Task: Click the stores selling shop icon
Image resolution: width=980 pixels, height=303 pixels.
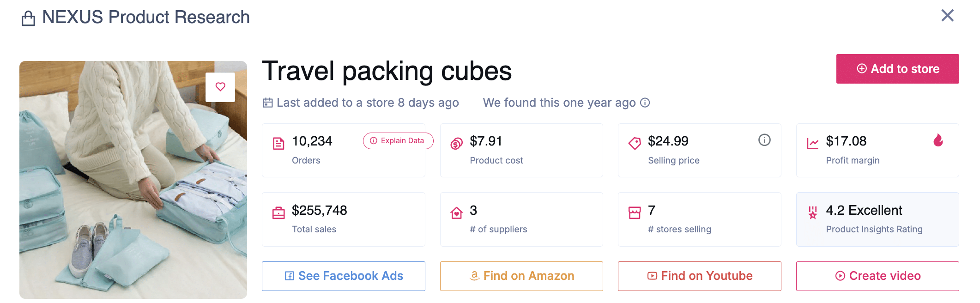Action: point(635,213)
